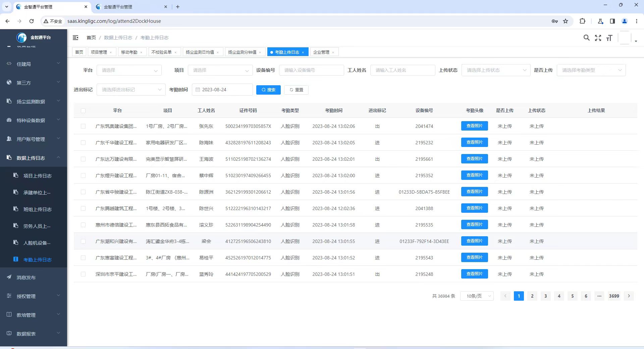Jump to last page 3699

point(614,296)
